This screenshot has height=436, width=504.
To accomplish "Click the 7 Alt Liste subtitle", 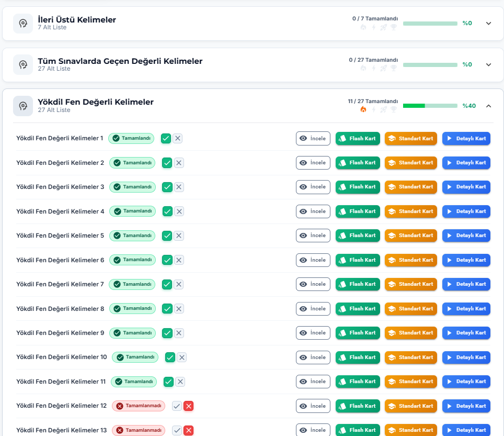I will [52, 27].
